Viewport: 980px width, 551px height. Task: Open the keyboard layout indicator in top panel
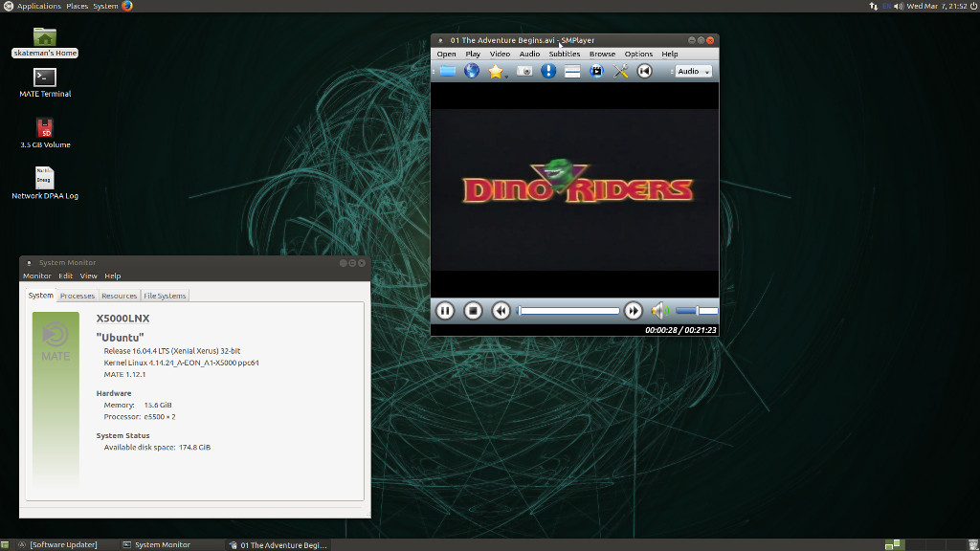pyautogui.click(x=886, y=6)
